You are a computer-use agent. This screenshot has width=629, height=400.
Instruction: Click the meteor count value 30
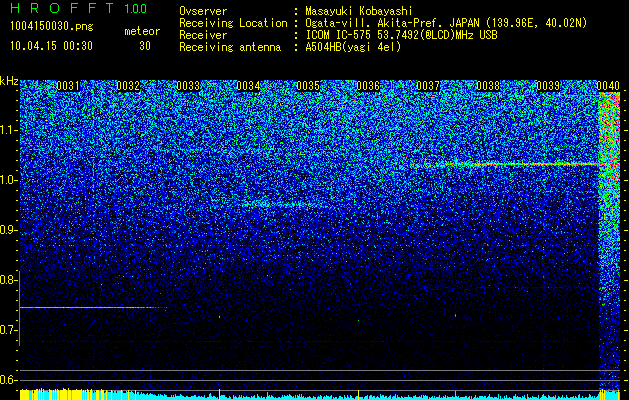(145, 46)
